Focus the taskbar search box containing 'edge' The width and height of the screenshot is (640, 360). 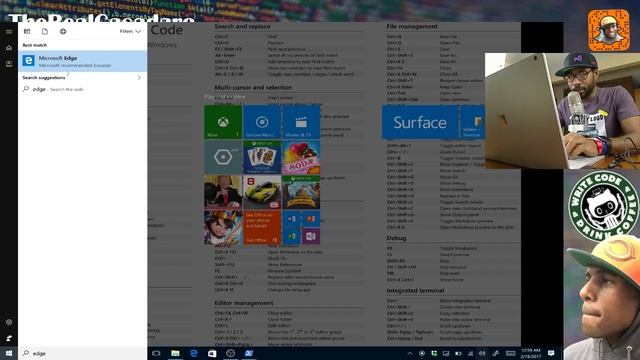[x=82, y=353]
